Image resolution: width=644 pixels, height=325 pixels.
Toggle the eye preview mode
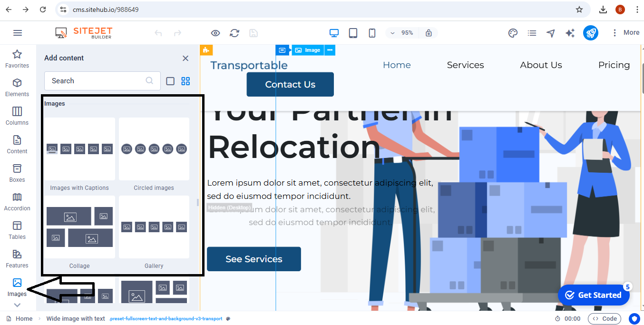(x=215, y=33)
